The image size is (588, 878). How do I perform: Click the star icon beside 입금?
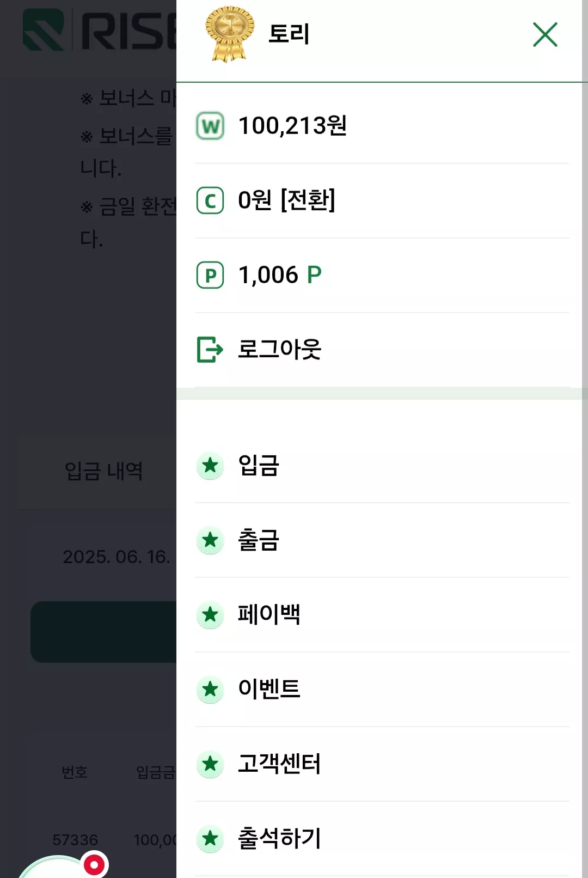tap(210, 466)
